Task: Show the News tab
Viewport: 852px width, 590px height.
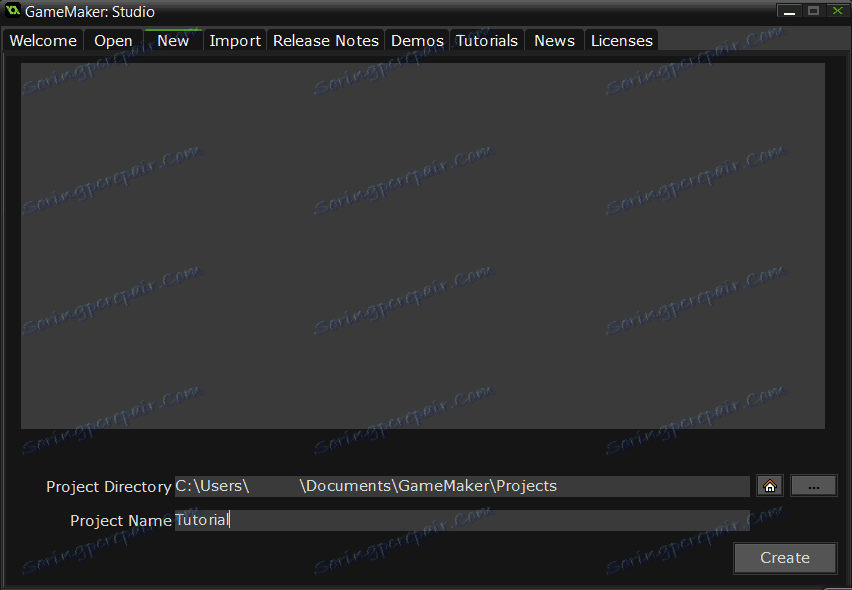Action: [x=554, y=41]
